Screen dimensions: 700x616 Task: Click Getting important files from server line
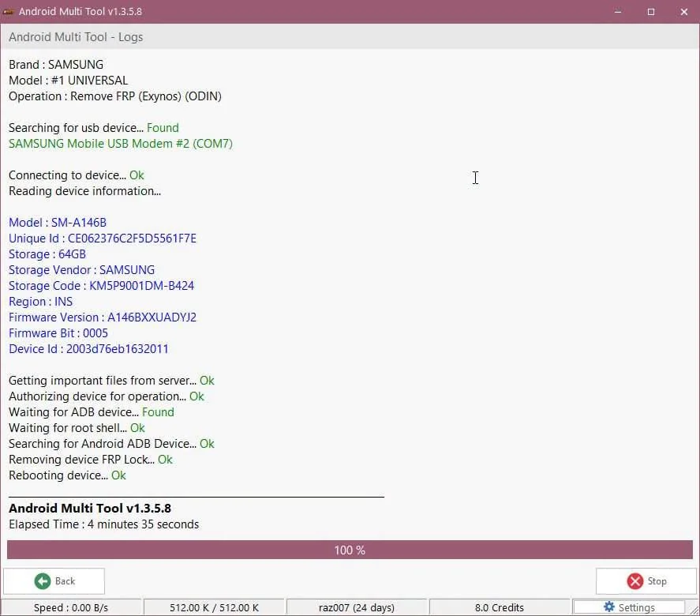point(111,381)
